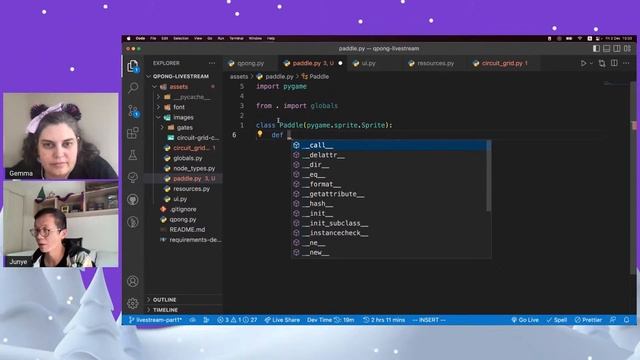Click livestream-part1 branch in status bar
Screen dimensions: 640x360
(156, 320)
